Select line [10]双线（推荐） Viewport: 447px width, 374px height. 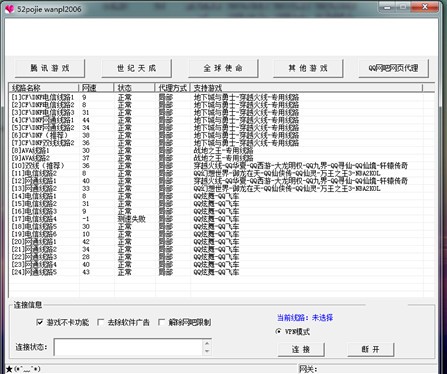tap(217, 166)
